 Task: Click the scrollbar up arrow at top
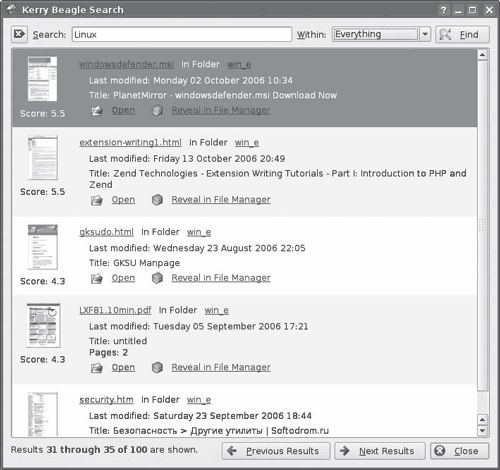click(482, 55)
